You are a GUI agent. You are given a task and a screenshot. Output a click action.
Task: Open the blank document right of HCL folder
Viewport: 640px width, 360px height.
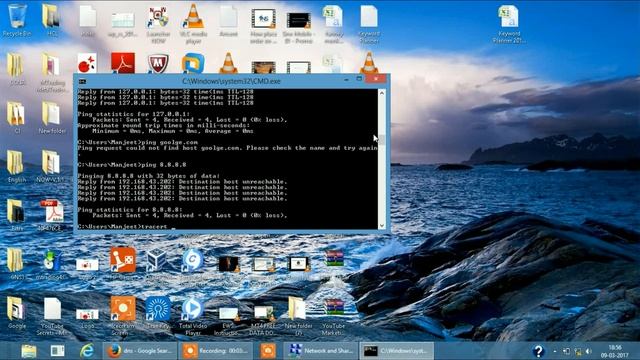[x=87, y=21]
